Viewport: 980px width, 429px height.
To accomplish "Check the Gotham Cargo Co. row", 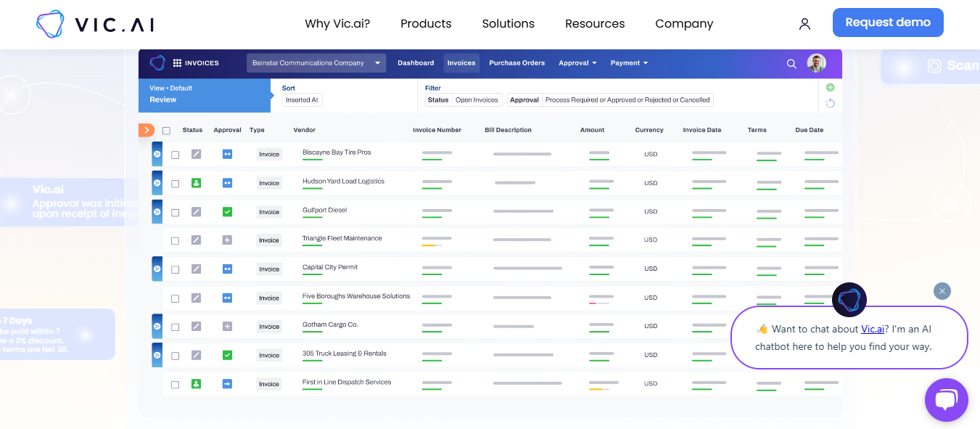I will 175,327.
